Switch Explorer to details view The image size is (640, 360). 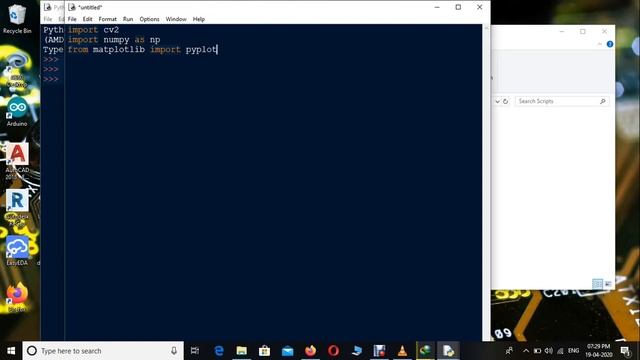597,284
